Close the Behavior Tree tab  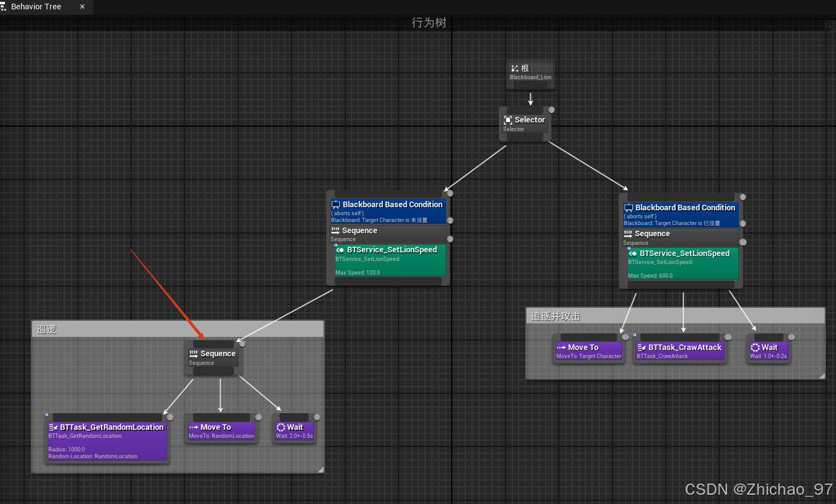82,7
